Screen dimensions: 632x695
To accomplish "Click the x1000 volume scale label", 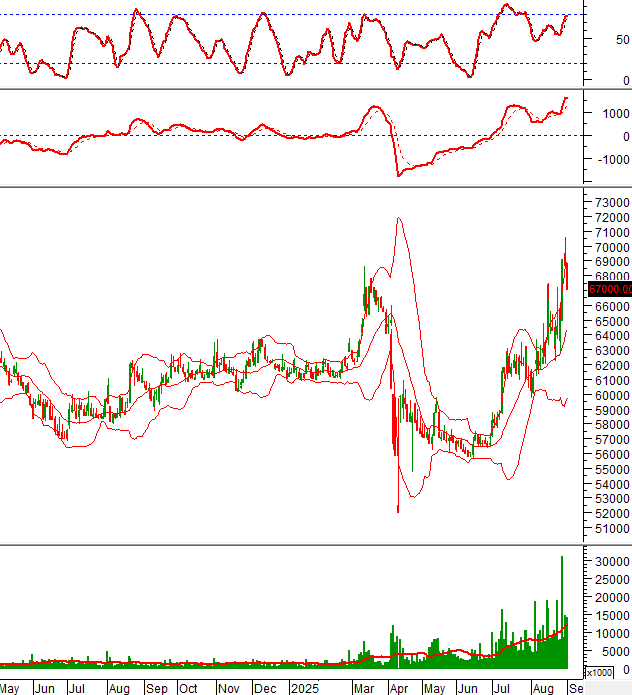I will tap(600, 672).
